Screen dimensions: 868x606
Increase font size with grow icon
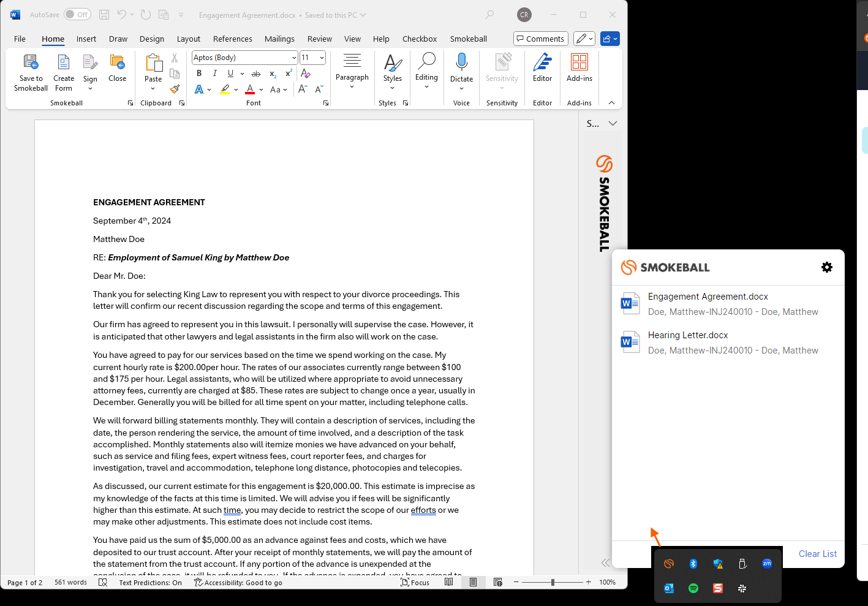coord(303,89)
